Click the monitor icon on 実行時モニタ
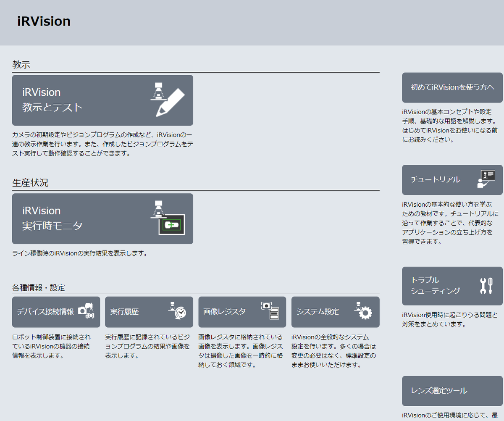Image resolution: width=504 pixels, height=421 pixels. [168, 218]
